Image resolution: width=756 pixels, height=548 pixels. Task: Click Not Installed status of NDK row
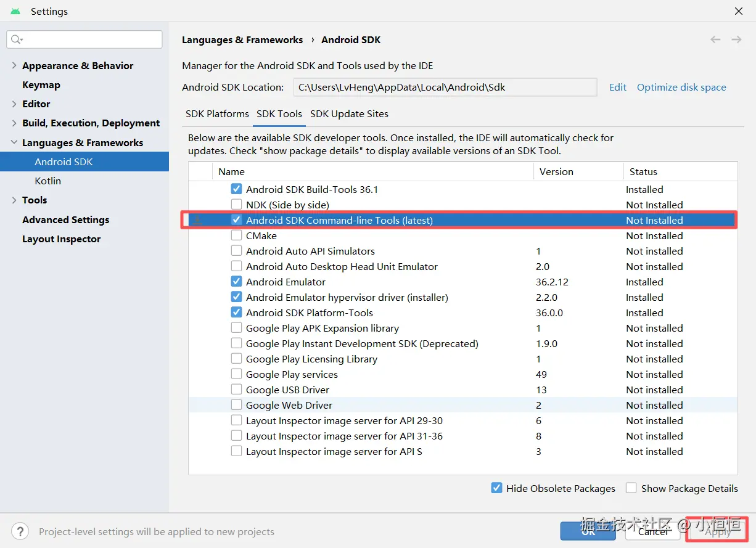click(x=654, y=205)
